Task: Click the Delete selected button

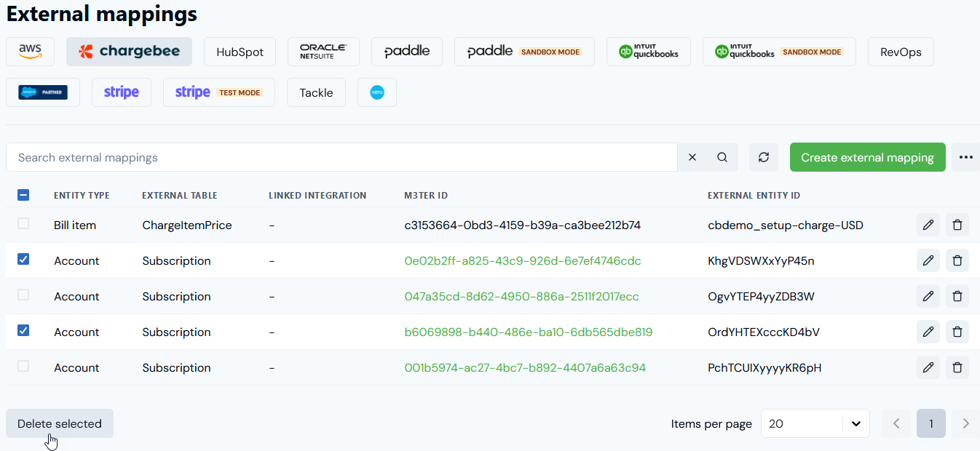Action: point(60,423)
